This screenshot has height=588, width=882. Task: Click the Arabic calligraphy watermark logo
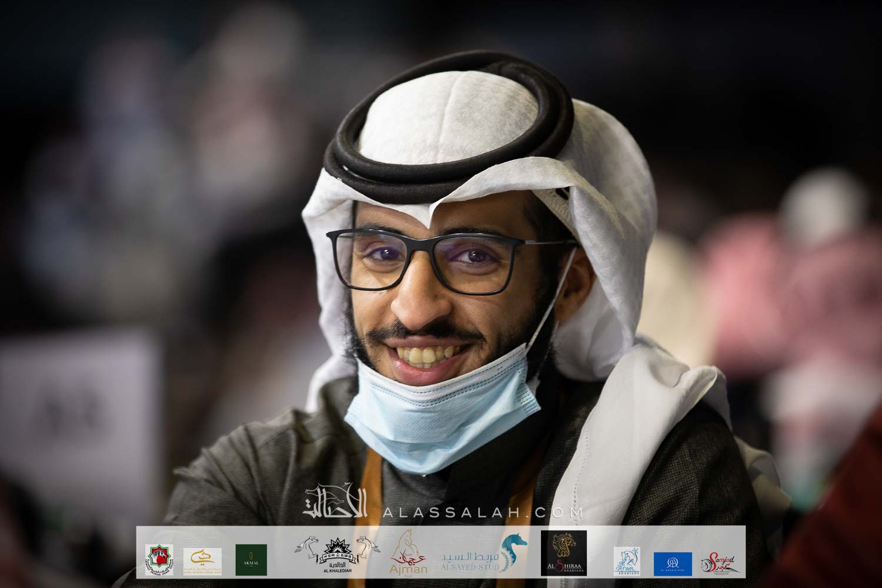pos(336,502)
